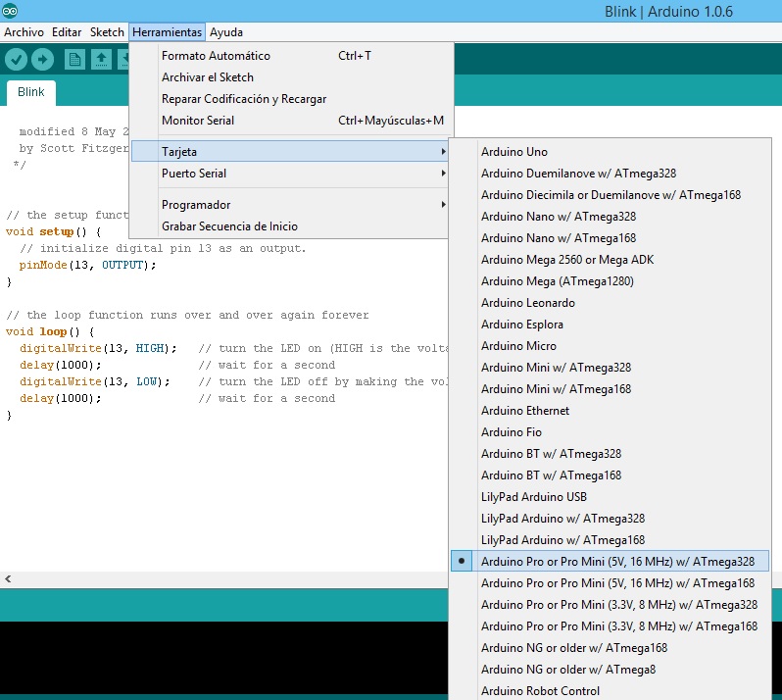Select Pro Mini (3.3V, 8 MHz) w/ ATmega328
This screenshot has width=782, height=700.
610,605
